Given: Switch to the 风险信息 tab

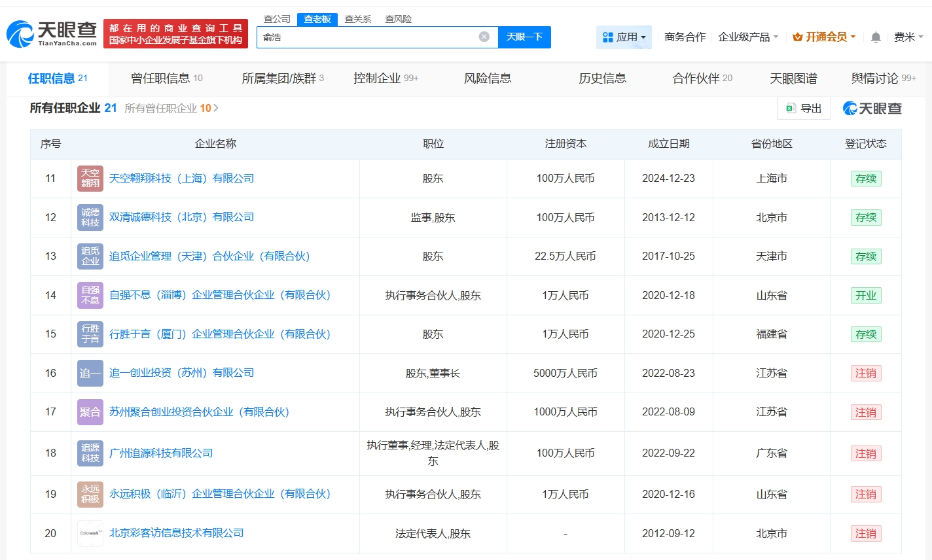Looking at the screenshot, I should point(488,79).
